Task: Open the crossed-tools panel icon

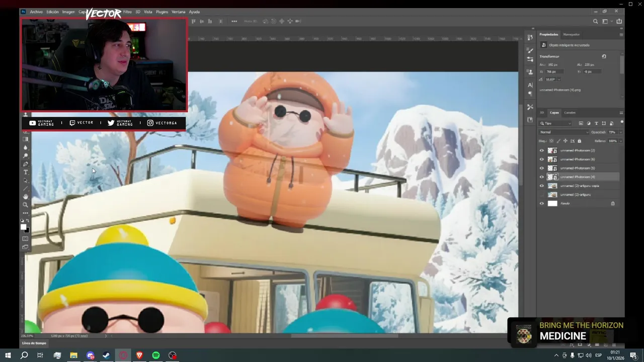Action: coord(530,107)
